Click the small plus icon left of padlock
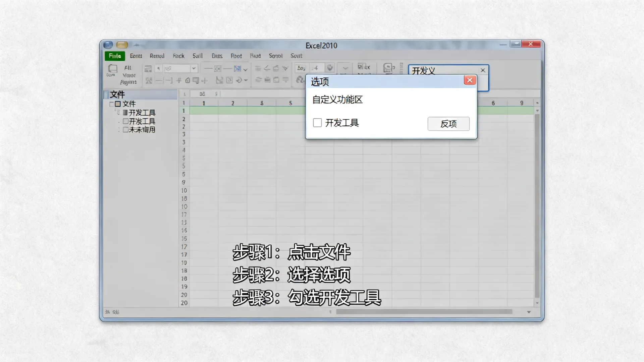Screen dimensions: 644x362 pyautogui.click(x=179, y=80)
